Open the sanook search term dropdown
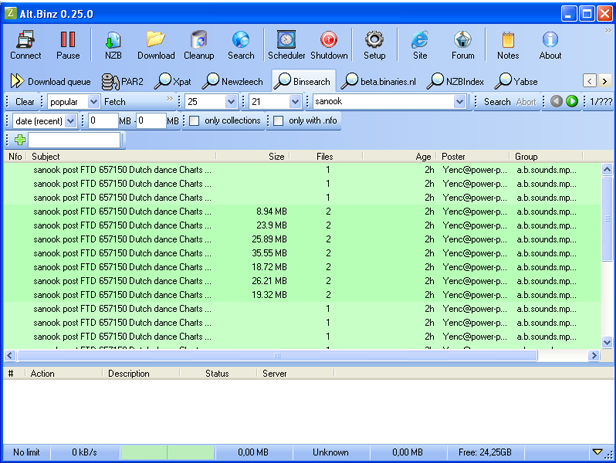Screen dimensions: 616x463 (x=459, y=102)
